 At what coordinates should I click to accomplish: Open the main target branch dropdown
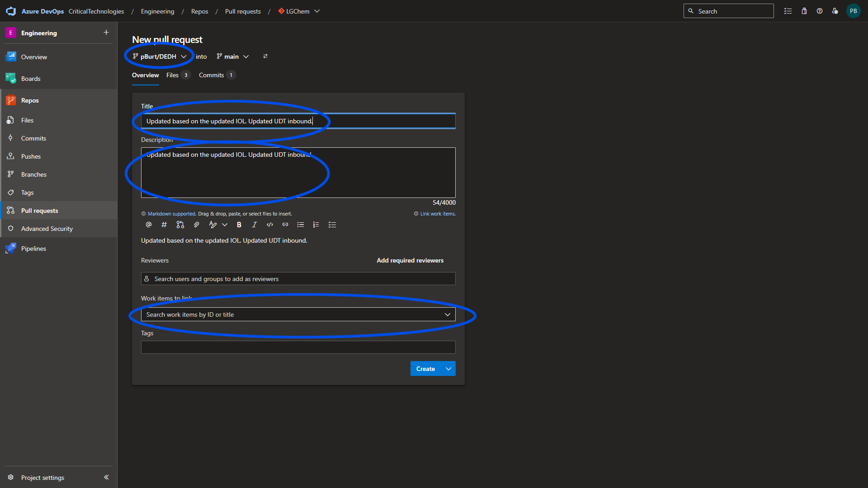tap(233, 56)
